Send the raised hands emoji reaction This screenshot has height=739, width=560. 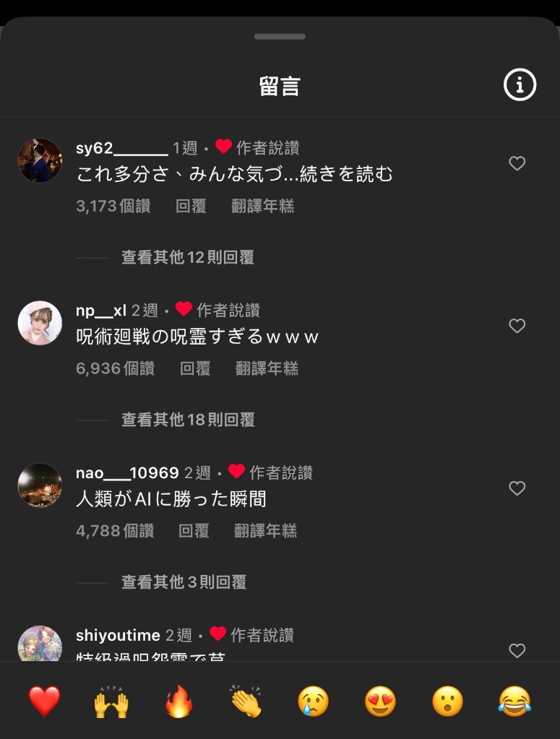coord(111,701)
